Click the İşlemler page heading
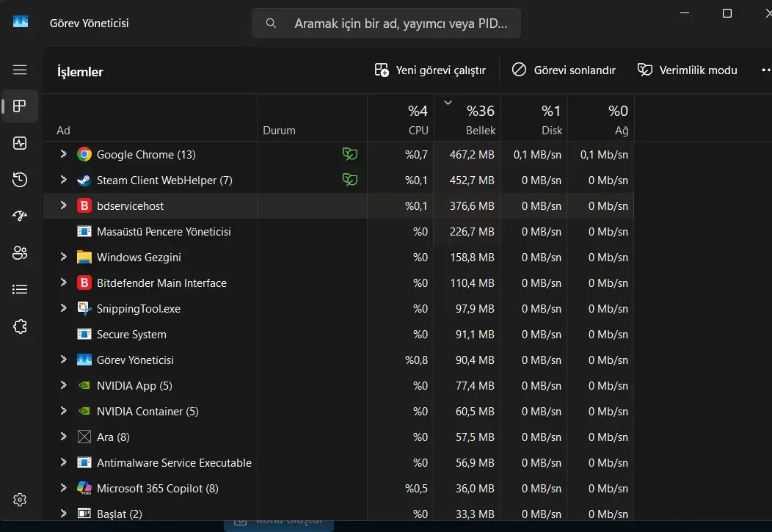Screen dimensions: 772x532 [x=80, y=72]
